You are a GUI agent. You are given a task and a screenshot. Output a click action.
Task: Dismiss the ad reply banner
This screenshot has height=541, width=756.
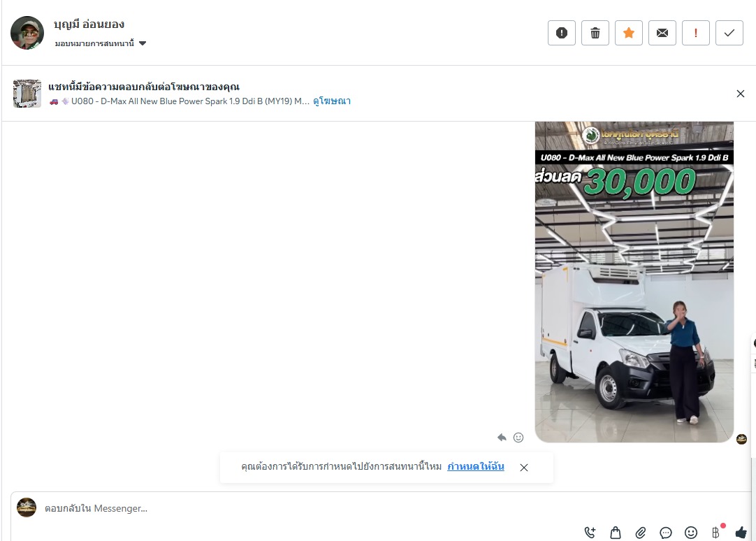pos(740,94)
